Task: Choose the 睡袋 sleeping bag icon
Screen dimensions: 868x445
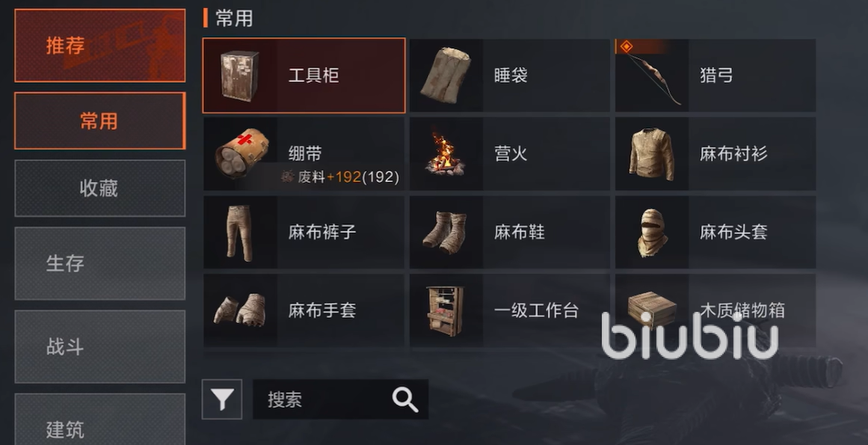Action: (446, 76)
